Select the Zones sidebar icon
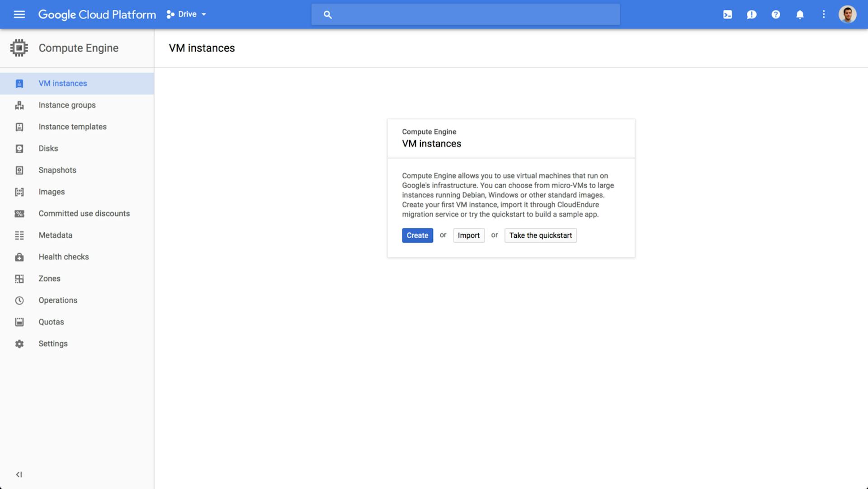This screenshot has height=489, width=868. pyautogui.click(x=19, y=278)
